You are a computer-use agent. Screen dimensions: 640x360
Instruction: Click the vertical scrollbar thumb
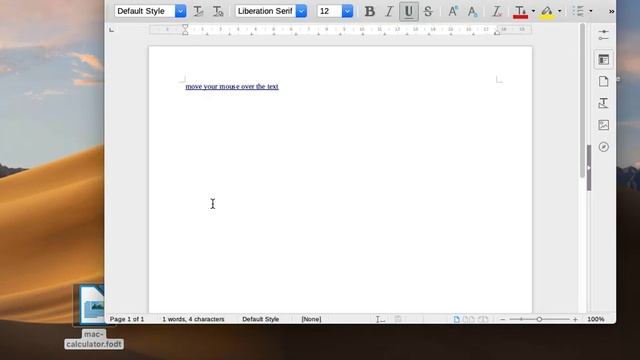click(x=582, y=100)
